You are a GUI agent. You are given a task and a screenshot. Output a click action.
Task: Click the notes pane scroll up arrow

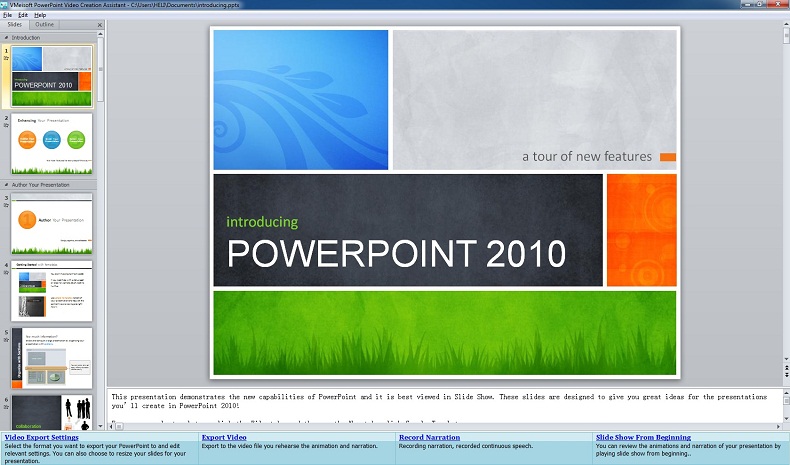pos(786,393)
